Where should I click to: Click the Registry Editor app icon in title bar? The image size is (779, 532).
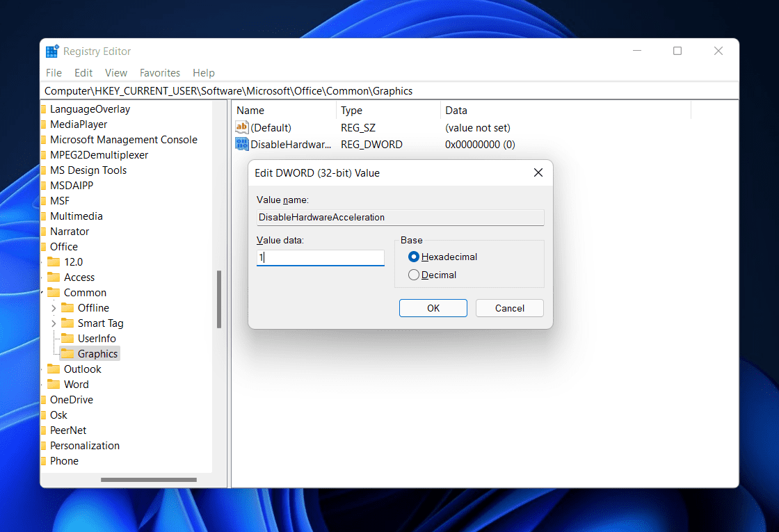(x=52, y=51)
